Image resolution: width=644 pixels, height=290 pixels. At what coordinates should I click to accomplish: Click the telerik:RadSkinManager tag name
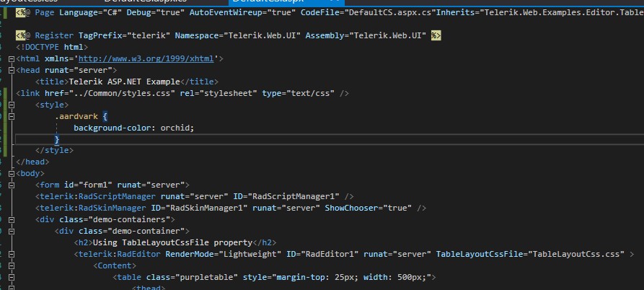pyautogui.click(x=93, y=208)
